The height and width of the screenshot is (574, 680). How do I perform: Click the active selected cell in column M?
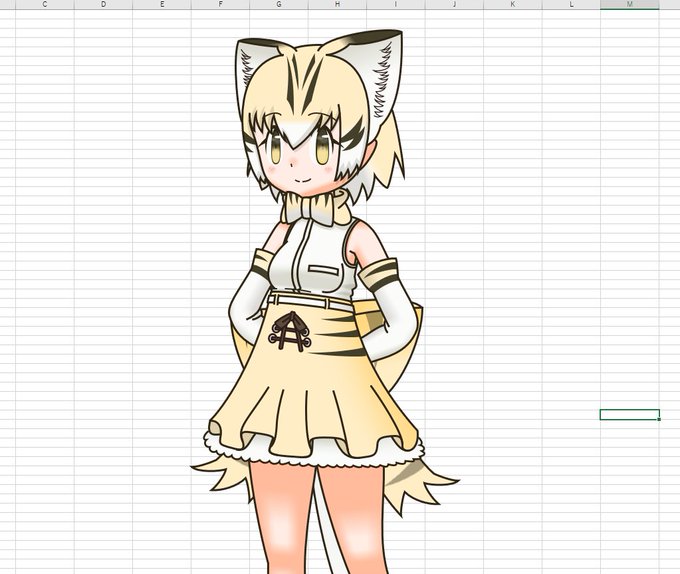630,414
